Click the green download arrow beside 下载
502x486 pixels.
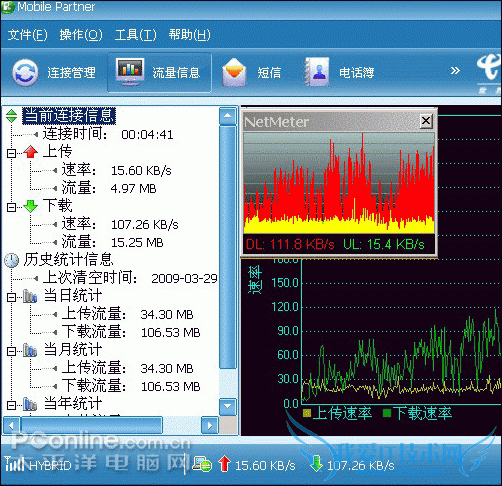31,206
